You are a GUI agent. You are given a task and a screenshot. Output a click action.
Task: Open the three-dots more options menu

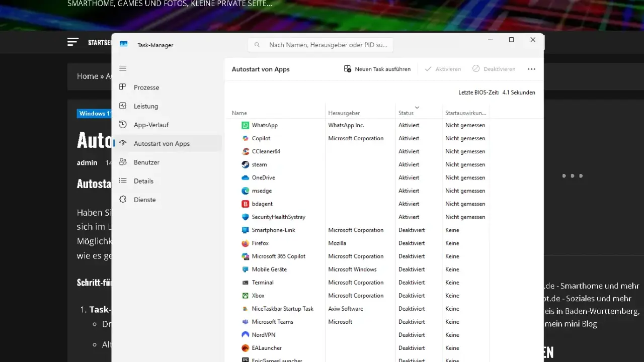point(531,69)
